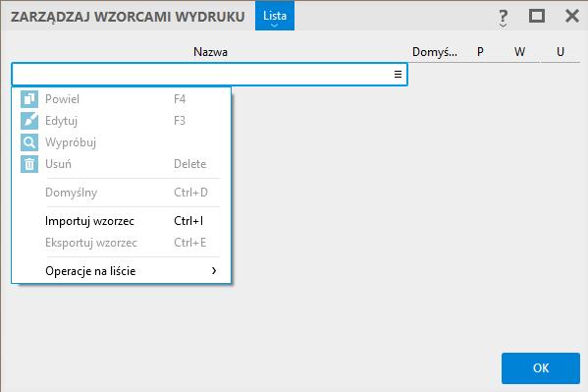Click the W column header
This screenshot has height=392, width=588.
[519, 52]
